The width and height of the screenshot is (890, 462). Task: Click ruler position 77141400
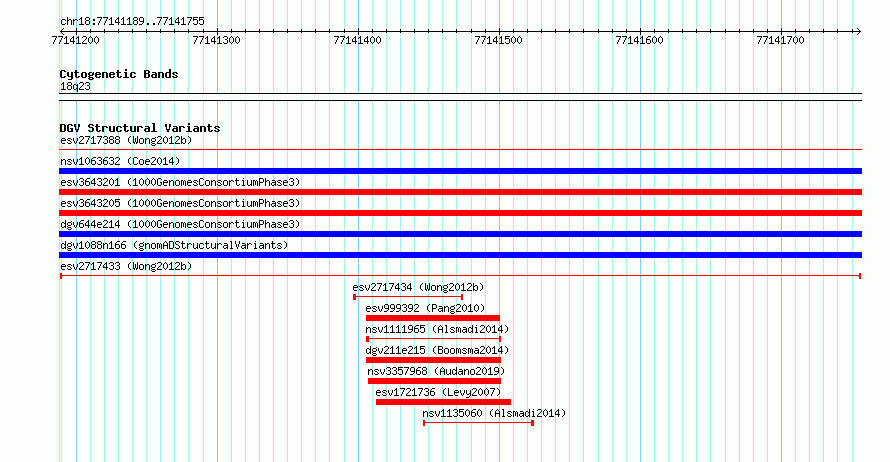point(358,40)
